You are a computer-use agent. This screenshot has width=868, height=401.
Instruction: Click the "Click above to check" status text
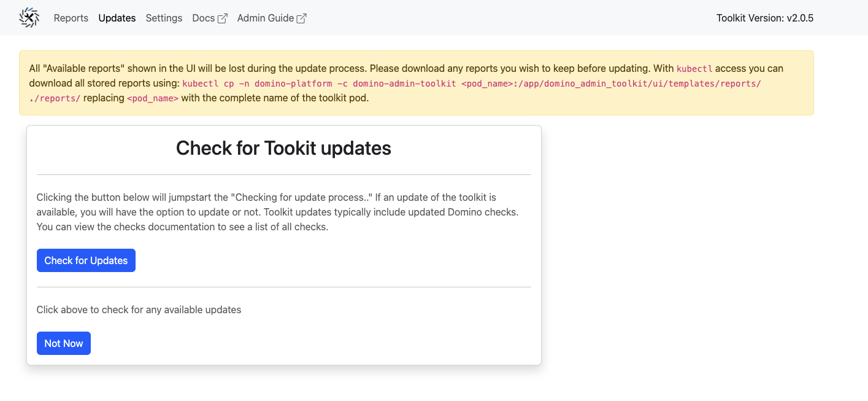[139, 310]
